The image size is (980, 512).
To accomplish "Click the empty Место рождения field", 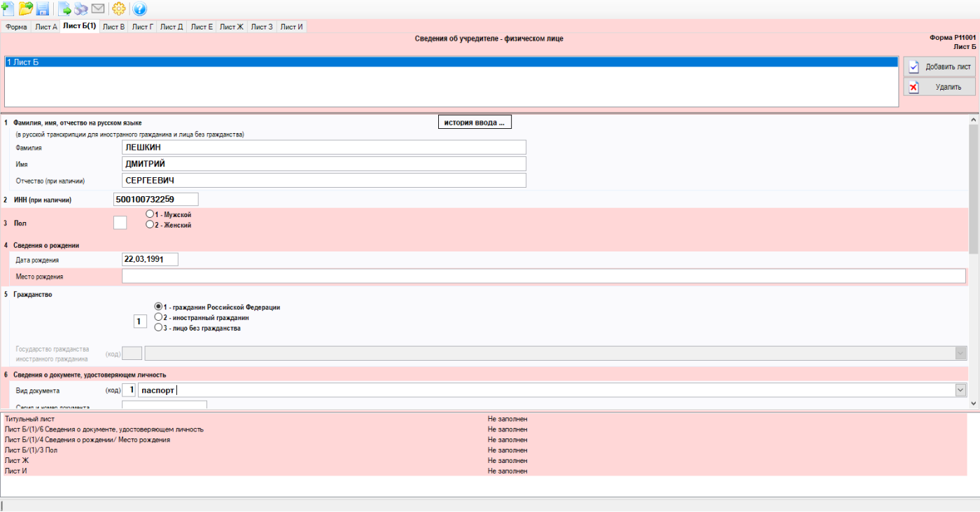I will tap(544, 276).
